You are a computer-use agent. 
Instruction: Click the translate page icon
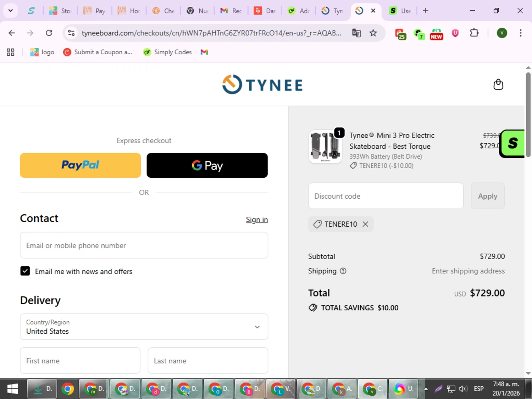[x=356, y=33]
